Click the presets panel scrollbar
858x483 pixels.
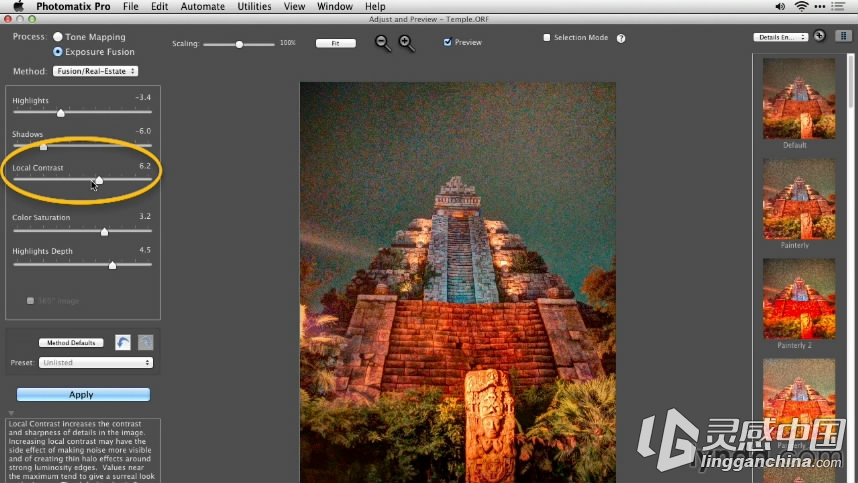(850, 80)
